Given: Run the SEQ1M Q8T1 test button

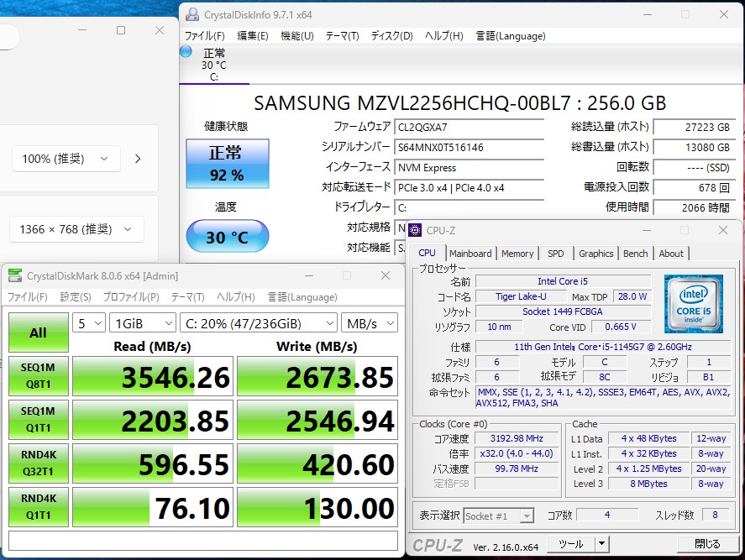Looking at the screenshot, I should [38, 376].
